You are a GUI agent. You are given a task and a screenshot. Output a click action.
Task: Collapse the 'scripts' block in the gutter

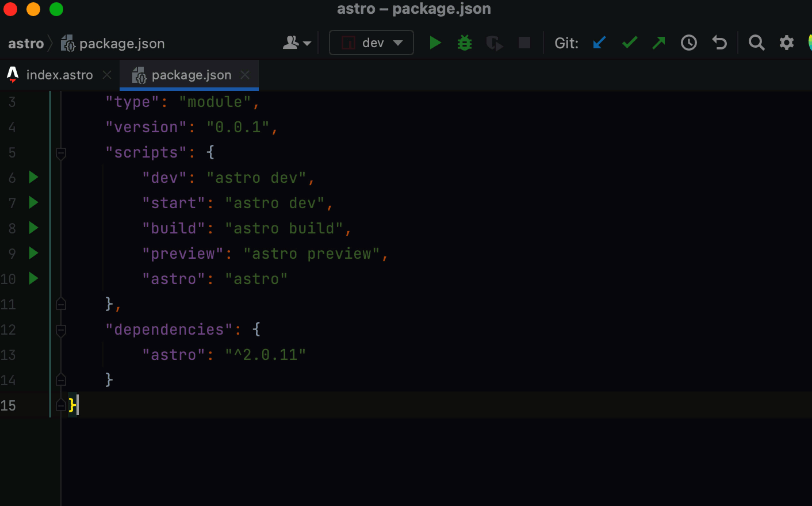[x=60, y=152]
